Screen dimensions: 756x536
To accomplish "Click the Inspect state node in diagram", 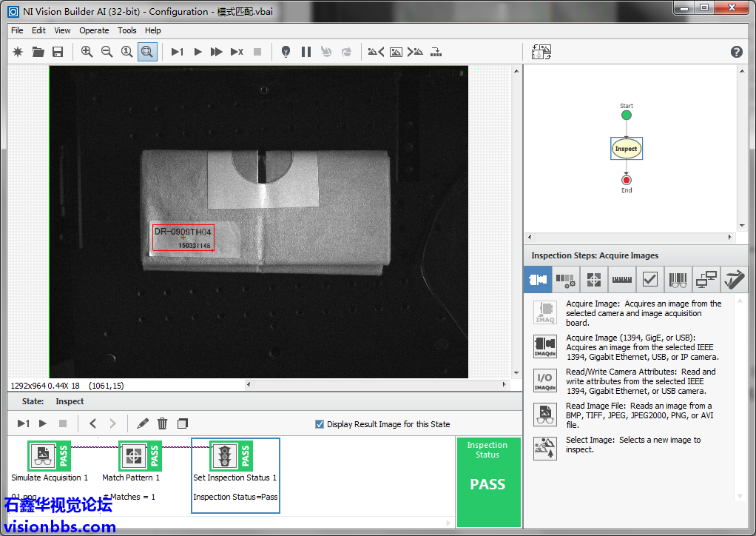I will click(x=626, y=149).
